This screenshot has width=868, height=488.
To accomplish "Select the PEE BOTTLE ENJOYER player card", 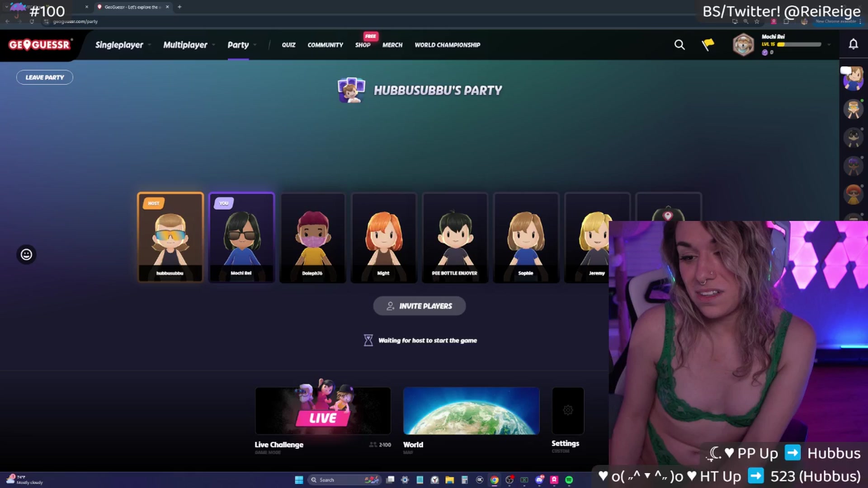I will click(454, 237).
